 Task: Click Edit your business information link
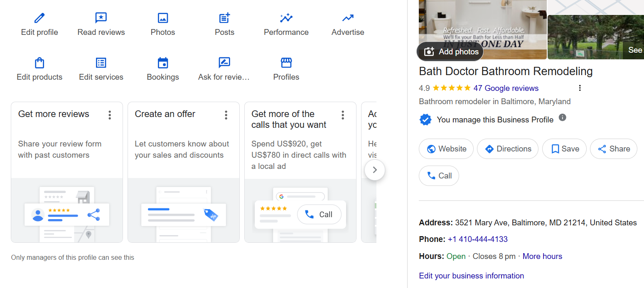[472, 276]
